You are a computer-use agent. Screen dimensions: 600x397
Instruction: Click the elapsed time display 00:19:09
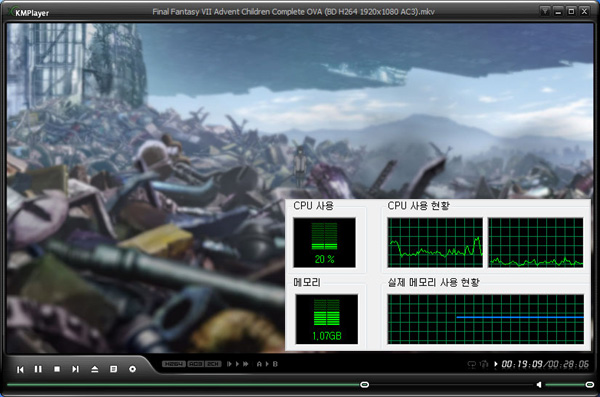(522, 364)
